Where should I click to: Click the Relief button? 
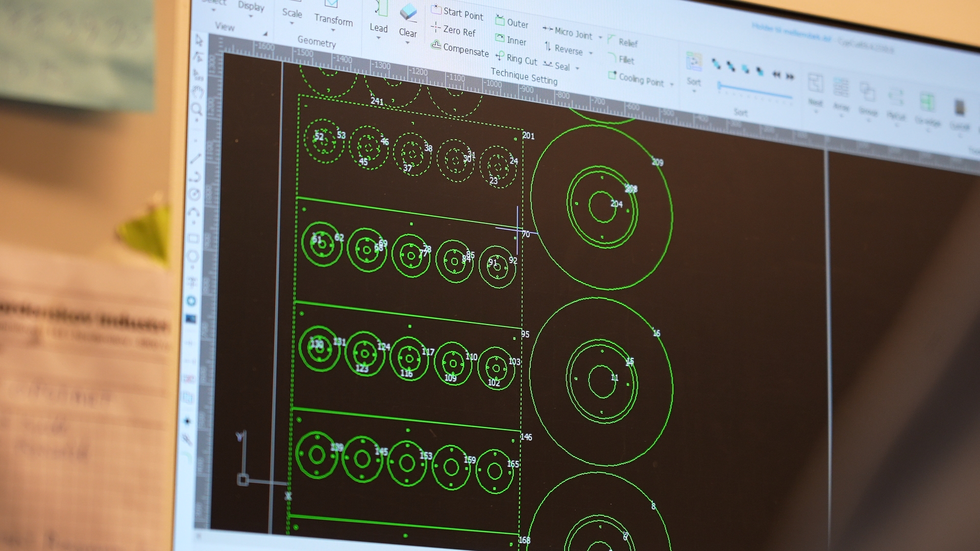coord(623,42)
